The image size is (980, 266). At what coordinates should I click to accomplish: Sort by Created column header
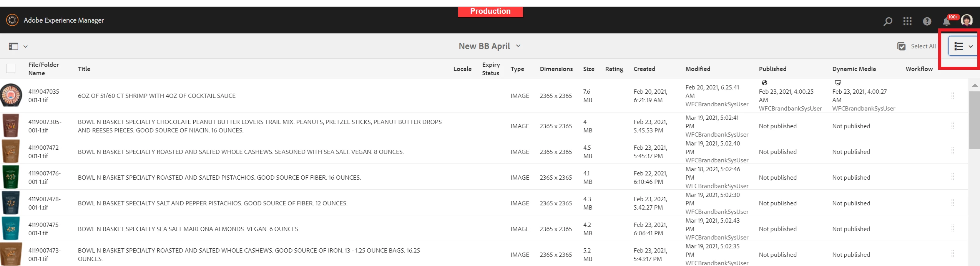[644, 69]
